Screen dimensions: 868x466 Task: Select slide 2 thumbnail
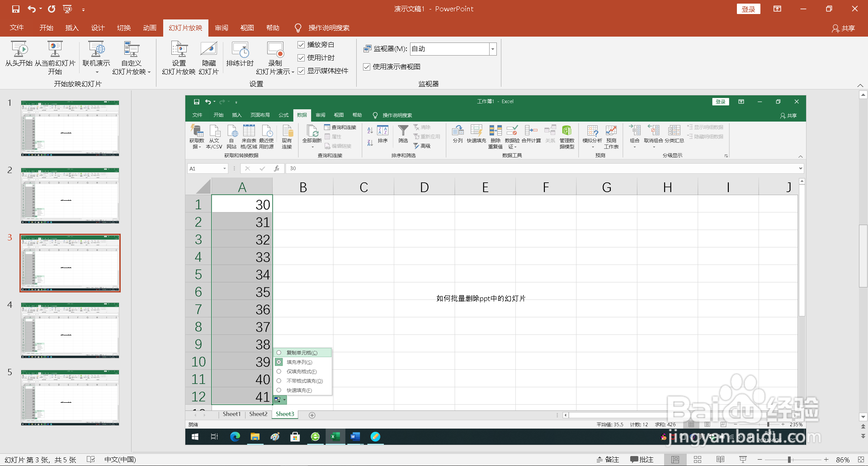pos(70,196)
